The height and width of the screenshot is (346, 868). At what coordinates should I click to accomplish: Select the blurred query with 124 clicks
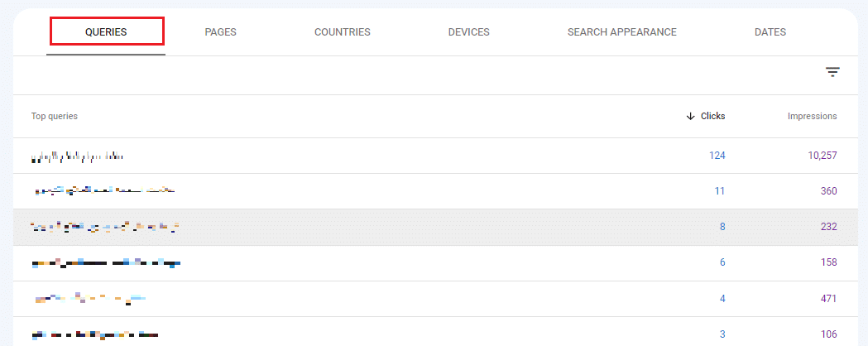point(78,156)
